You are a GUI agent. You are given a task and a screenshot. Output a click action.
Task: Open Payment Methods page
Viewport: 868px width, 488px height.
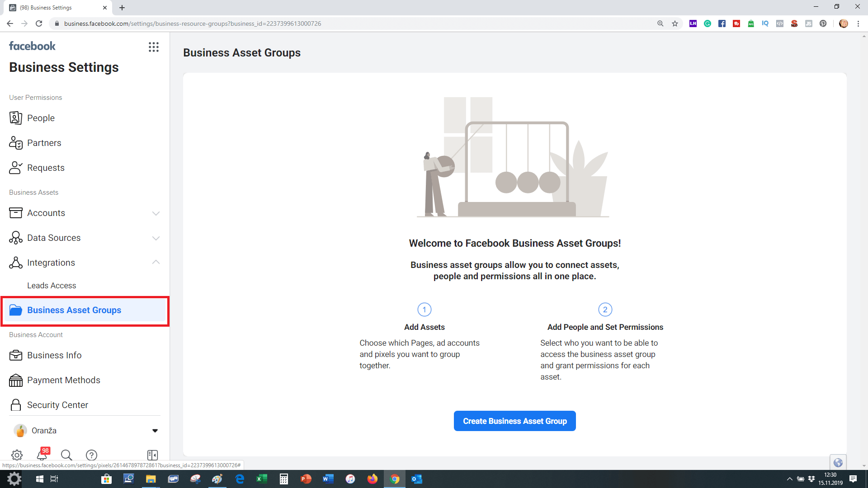(63, 380)
